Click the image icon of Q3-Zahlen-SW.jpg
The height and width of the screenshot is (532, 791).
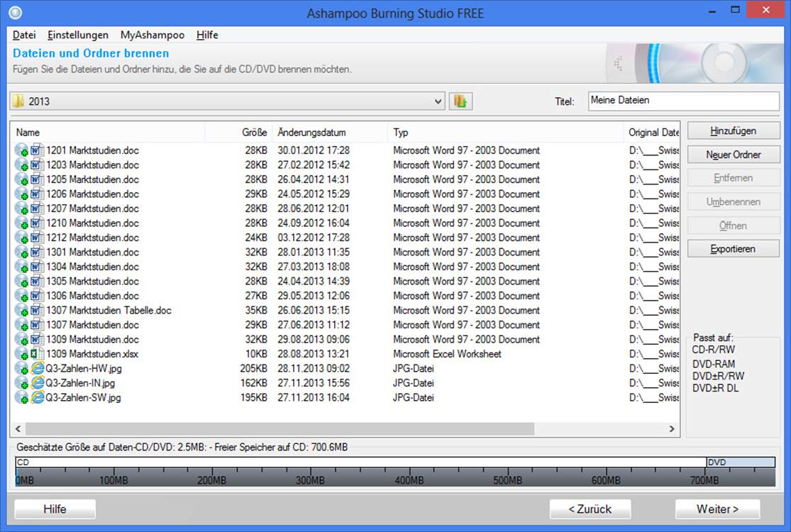pyautogui.click(x=37, y=398)
